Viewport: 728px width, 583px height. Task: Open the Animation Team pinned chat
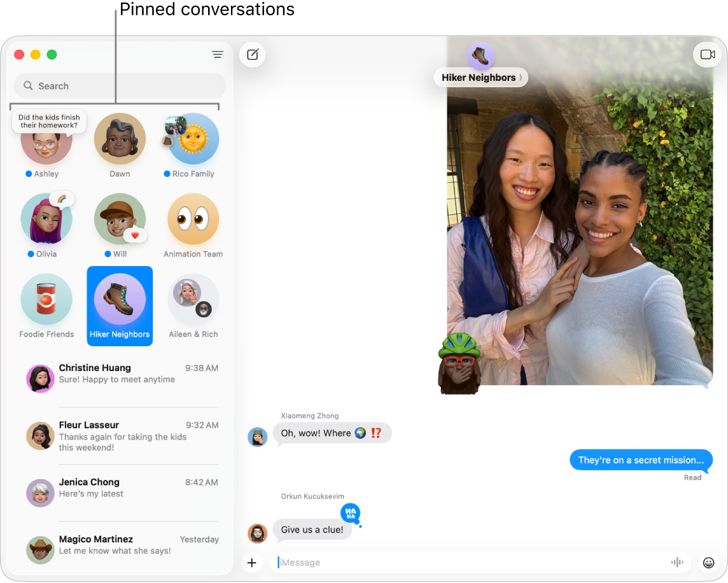tap(193, 219)
